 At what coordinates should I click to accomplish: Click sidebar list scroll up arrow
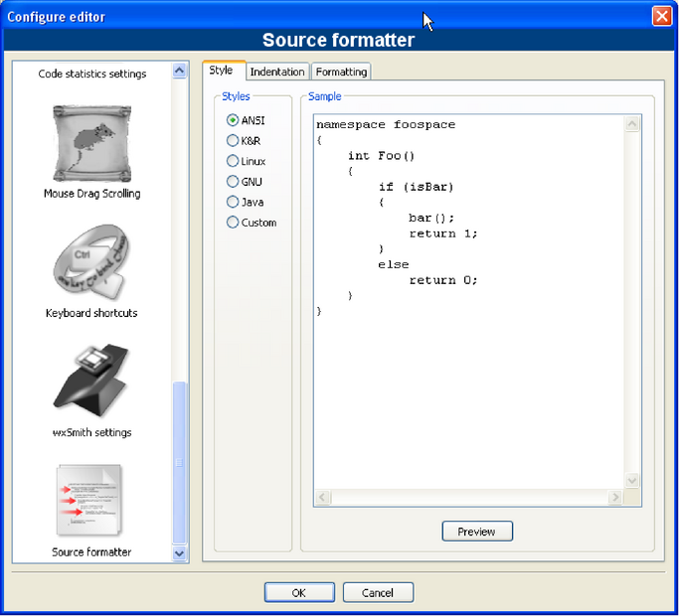(179, 71)
